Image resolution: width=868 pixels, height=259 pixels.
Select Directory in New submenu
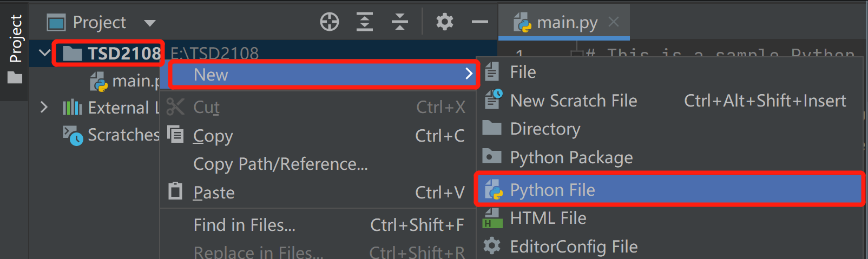[x=545, y=129]
